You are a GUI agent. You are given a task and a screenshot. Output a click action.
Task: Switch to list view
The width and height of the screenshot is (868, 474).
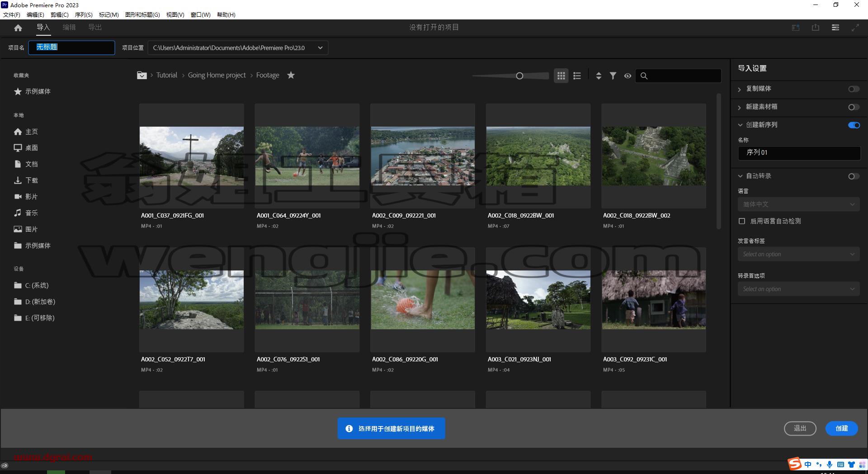(577, 76)
